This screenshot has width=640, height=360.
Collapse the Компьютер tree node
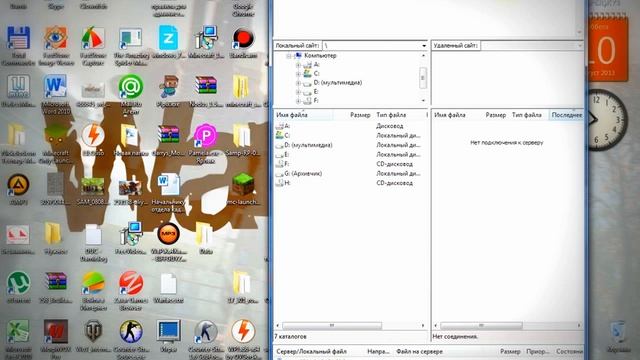[289, 56]
